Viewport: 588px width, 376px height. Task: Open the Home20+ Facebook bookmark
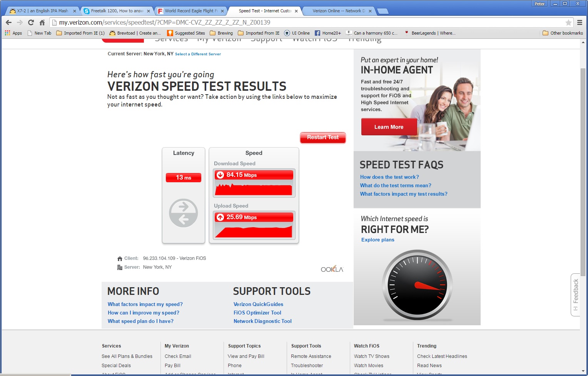pos(328,33)
